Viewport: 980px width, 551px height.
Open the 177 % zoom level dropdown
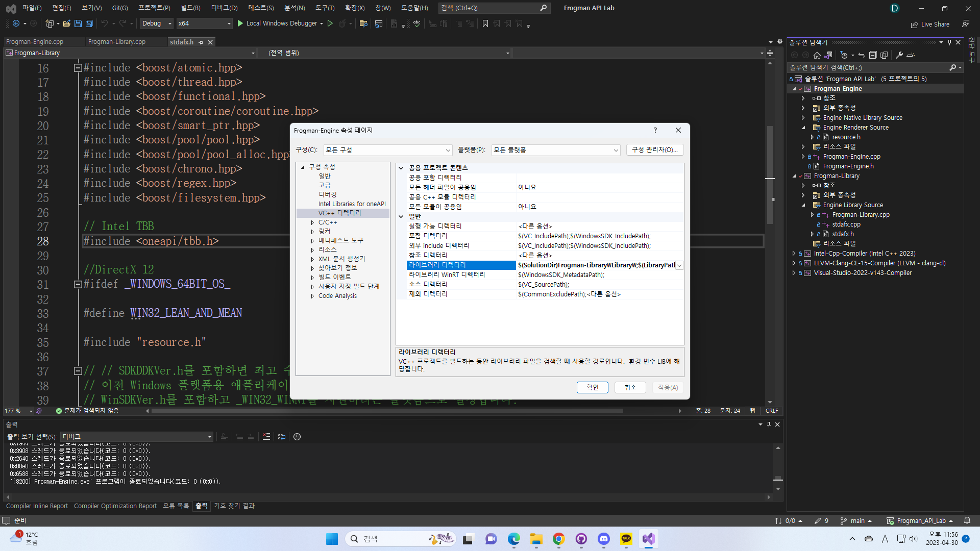coord(19,411)
